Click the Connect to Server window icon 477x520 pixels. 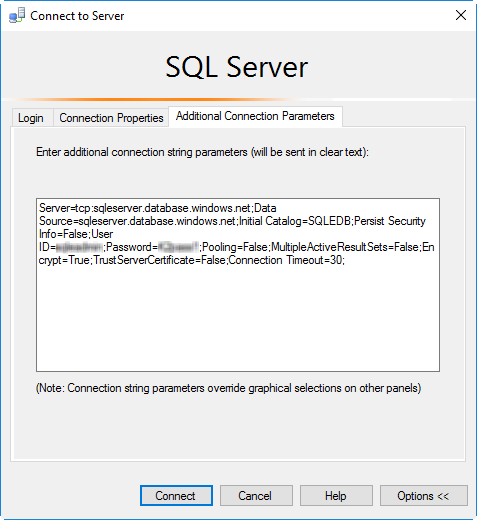[x=17, y=15]
